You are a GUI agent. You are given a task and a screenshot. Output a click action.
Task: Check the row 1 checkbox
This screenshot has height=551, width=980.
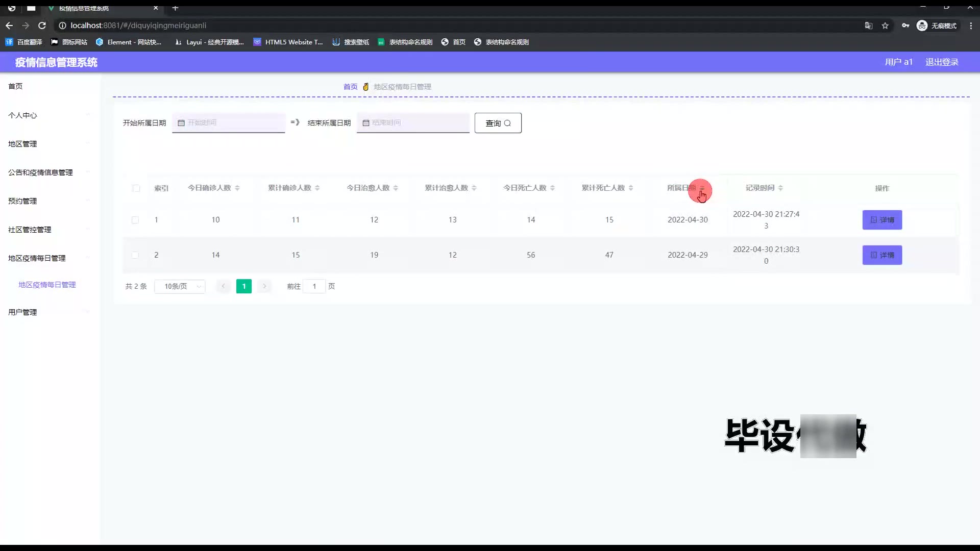[135, 220]
